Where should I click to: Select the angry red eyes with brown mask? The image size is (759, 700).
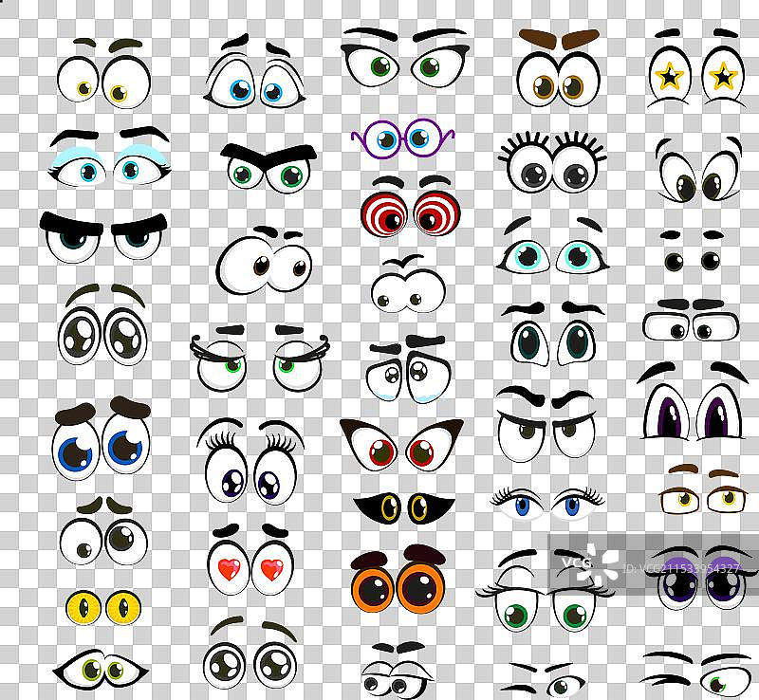pyautogui.click(x=401, y=444)
